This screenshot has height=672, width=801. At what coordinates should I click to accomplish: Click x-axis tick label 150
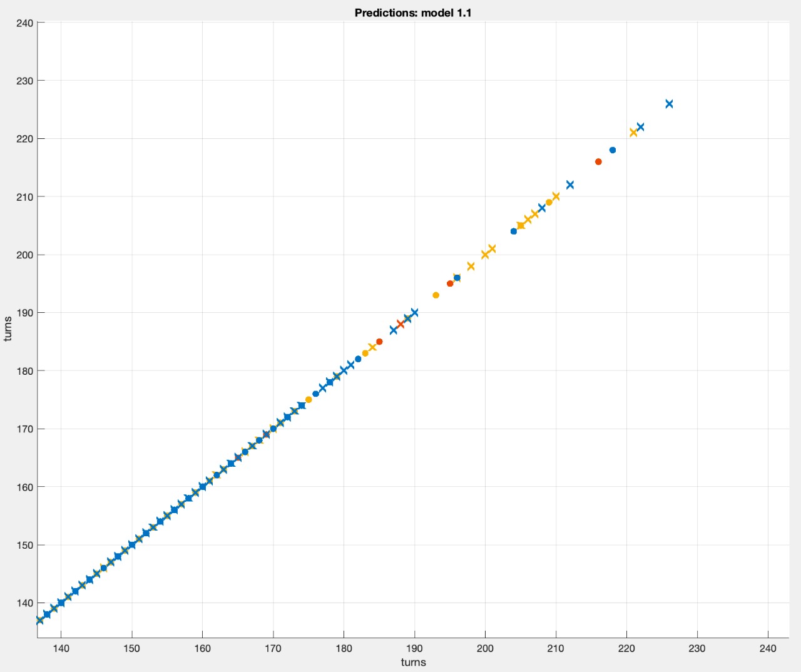click(131, 648)
